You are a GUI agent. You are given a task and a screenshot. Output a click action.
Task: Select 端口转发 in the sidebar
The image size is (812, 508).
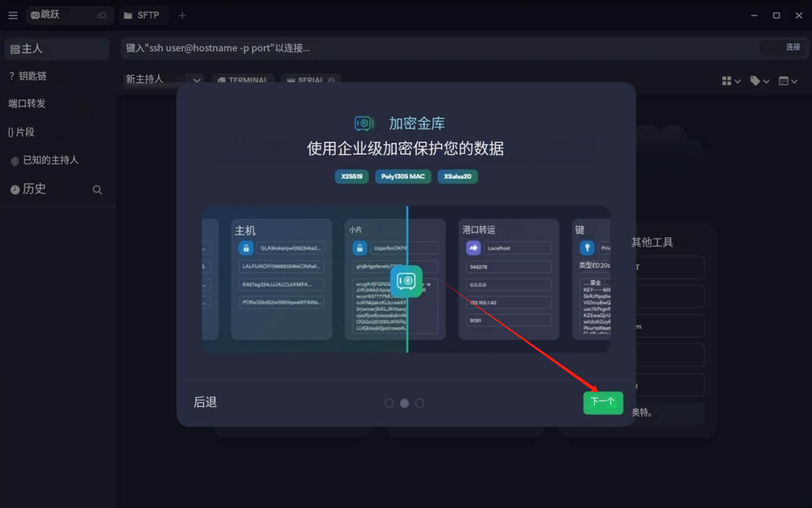[x=27, y=103]
